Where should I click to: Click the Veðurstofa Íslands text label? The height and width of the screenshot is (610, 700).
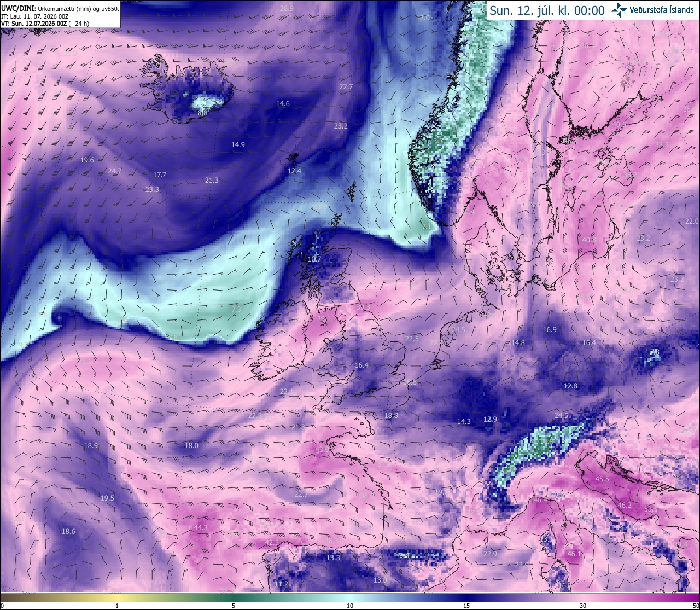pos(661,10)
